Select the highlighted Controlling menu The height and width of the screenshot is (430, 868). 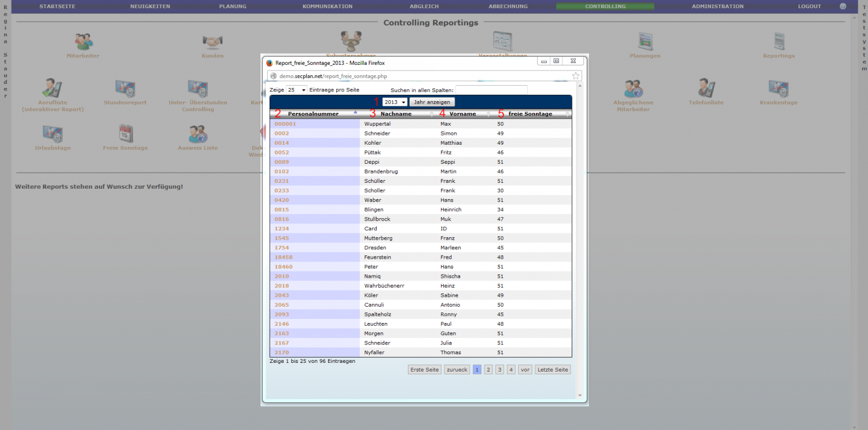[x=605, y=6]
